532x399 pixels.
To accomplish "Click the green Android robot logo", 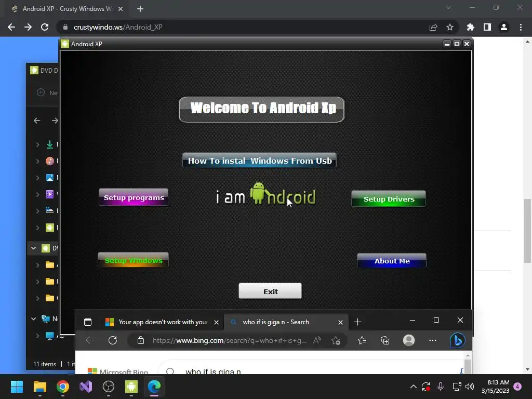I will coord(258,193).
